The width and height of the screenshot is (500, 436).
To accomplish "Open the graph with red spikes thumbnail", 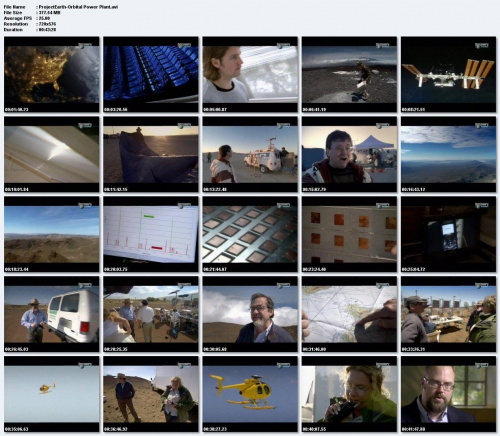I will [151, 234].
